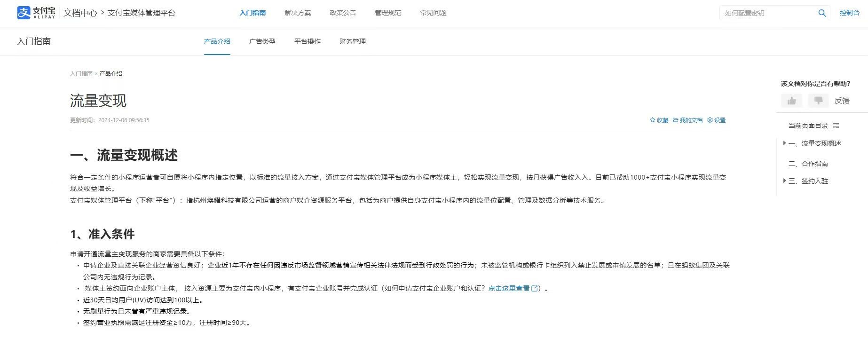Image resolution: width=868 pixels, height=347 pixels.
Task: Jump to 三、签约入驻 outline entry
Action: click(x=808, y=181)
